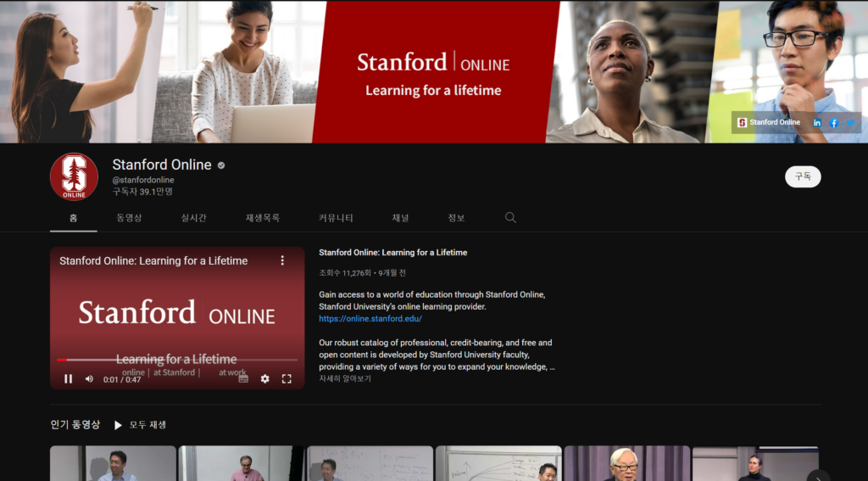Mute the trailer using the speaker icon
The height and width of the screenshot is (481, 868).
pyautogui.click(x=89, y=379)
